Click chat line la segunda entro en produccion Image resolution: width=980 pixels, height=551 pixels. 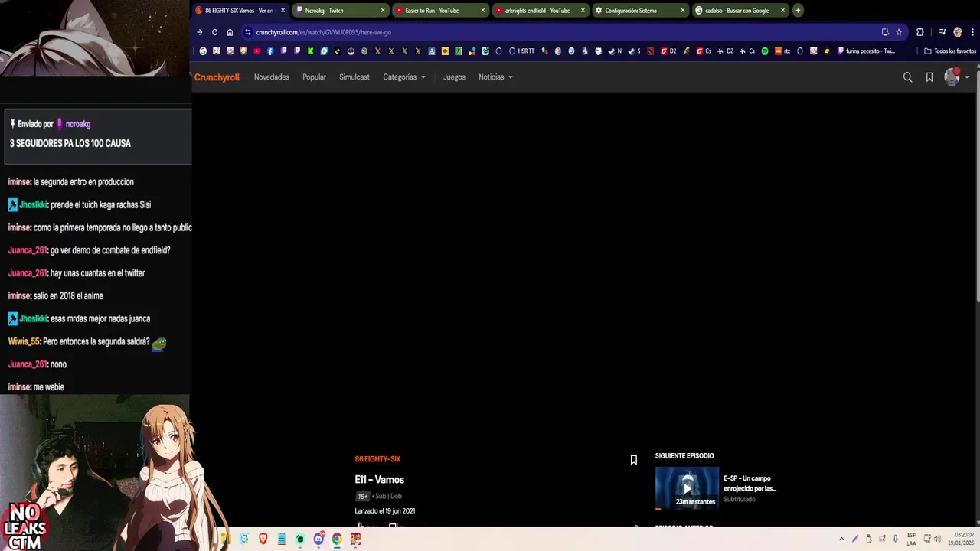click(83, 182)
